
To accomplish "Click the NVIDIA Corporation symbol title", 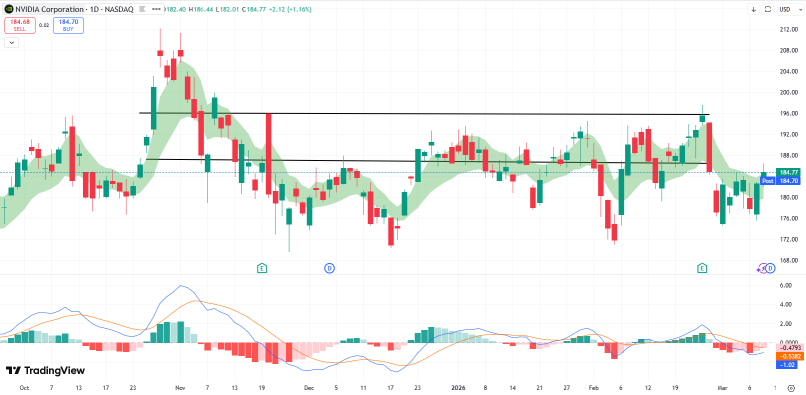I will tap(49, 9).
